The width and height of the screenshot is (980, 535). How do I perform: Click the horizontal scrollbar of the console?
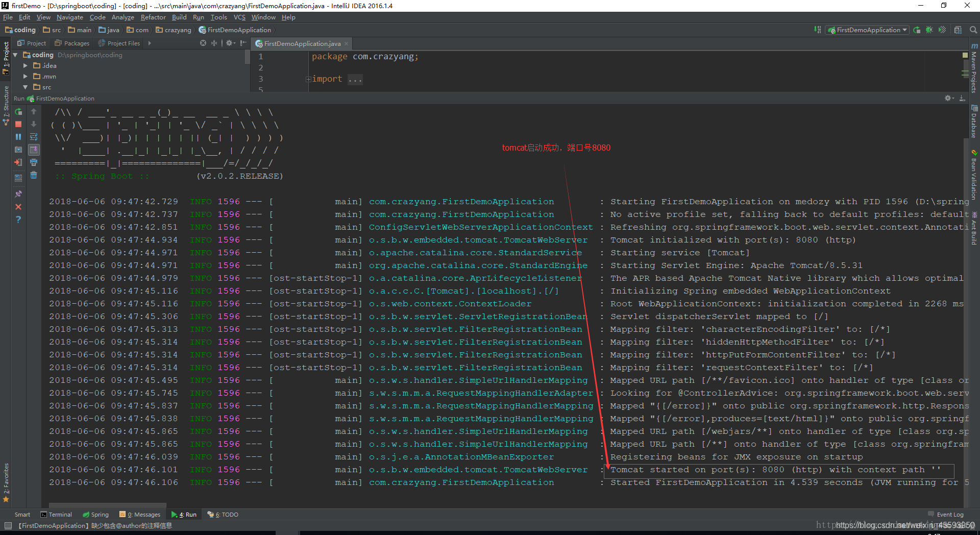coord(107,505)
